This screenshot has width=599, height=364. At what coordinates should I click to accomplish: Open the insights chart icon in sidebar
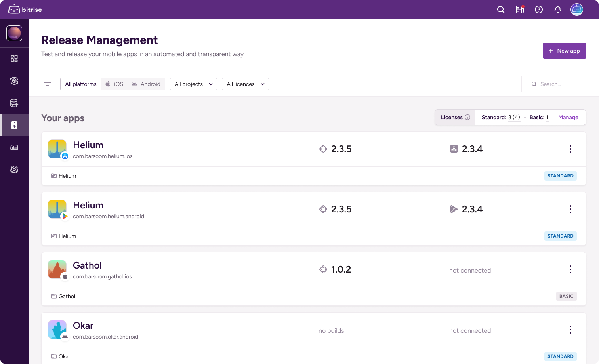[14, 147]
